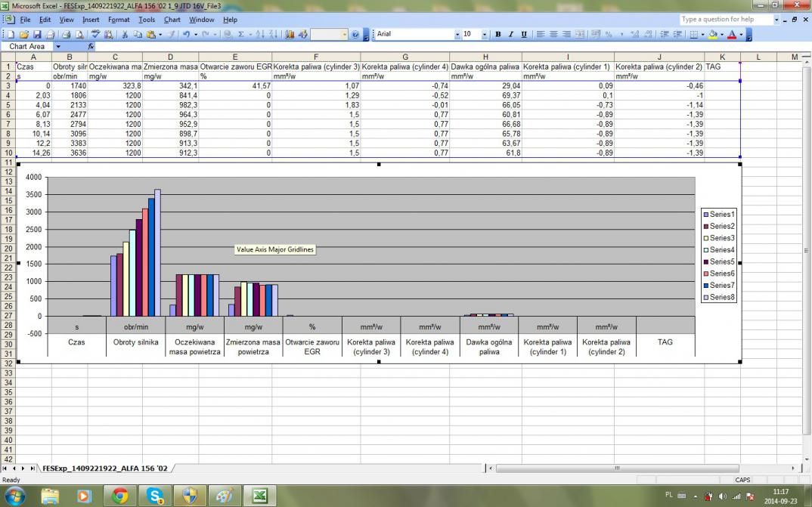The image size is (812, 507).
Task: Click the Copy icon in the toolbar
Action: [x=138, y=35]
